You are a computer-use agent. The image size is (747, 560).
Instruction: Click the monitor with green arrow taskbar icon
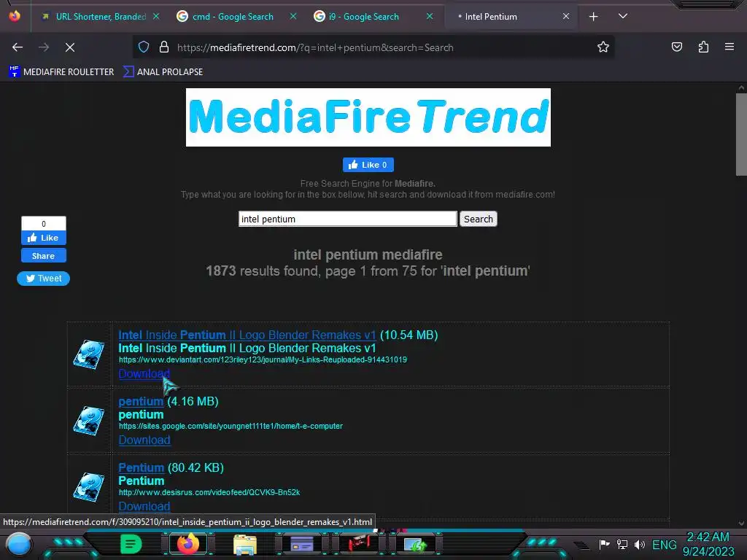point(415,545)
